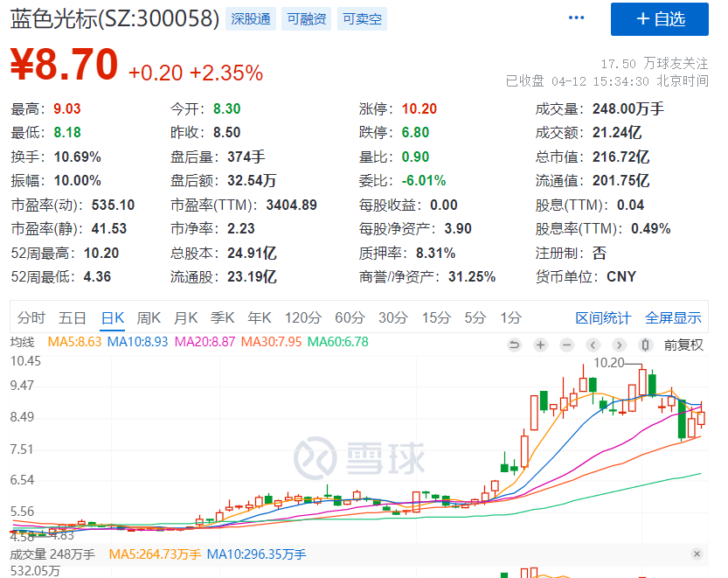Click the chart reset/undo arrow icon
The image size is (728, 578).
tap(515, 345)
